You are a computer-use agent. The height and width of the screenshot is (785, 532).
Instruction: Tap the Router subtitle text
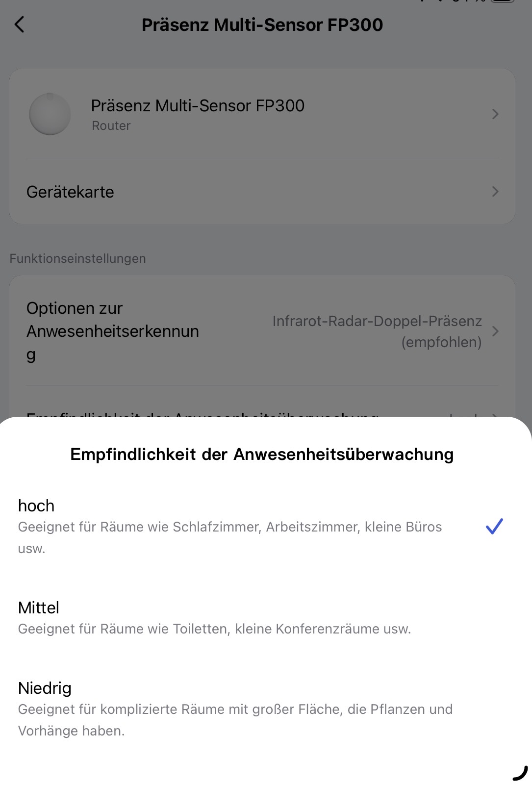[111, 126]
